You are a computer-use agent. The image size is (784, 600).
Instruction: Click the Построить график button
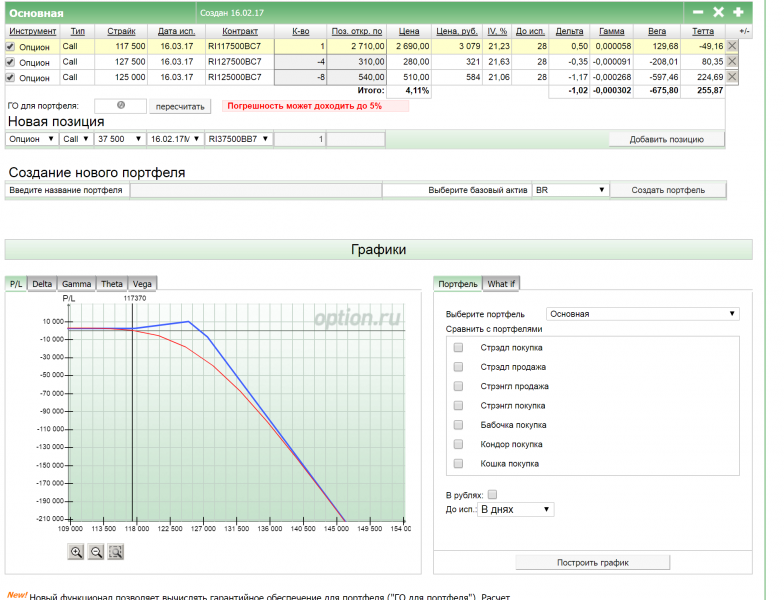592,562
